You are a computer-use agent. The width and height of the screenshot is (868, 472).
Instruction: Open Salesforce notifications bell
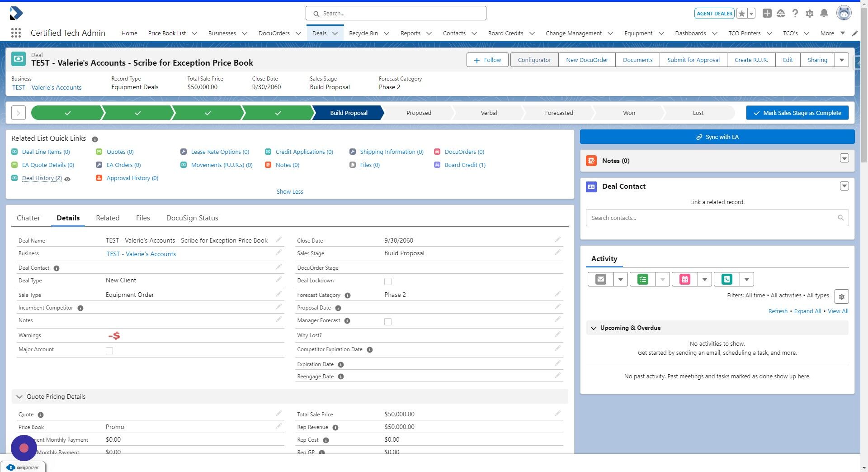[824, 13]
